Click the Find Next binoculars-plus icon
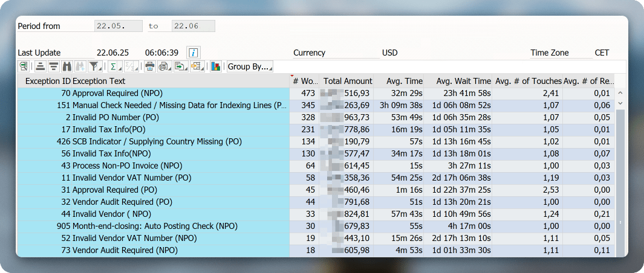 [x=81, y=66]
